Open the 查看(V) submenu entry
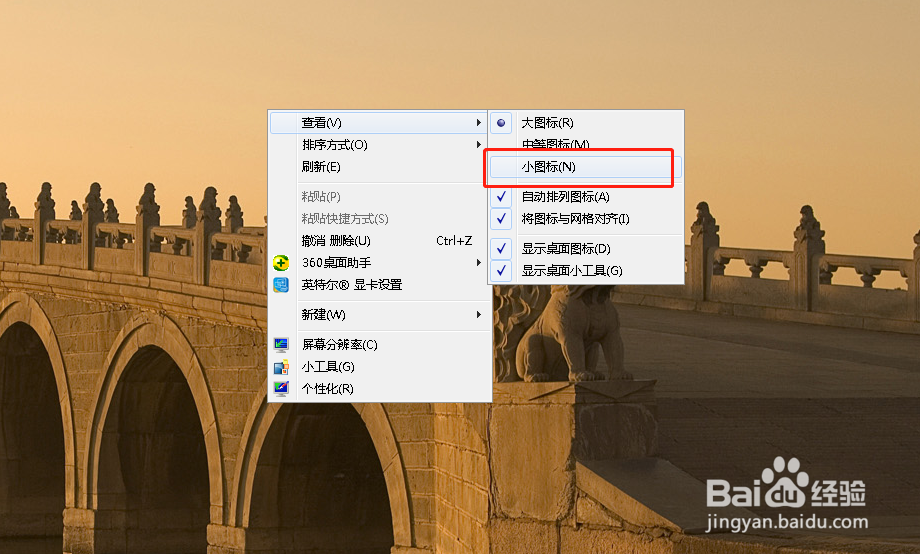This screenshot has width=920, height=554. [x=379, y=123]
